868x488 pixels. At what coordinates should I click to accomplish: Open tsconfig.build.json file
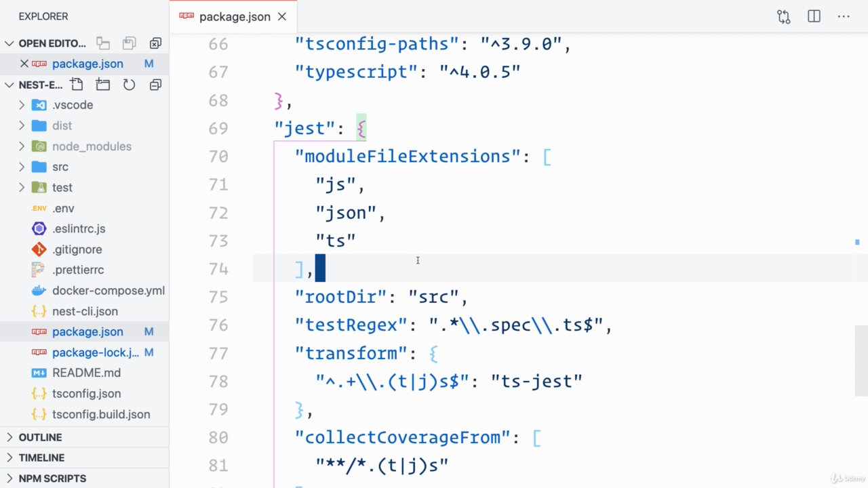tap(101, 414)
